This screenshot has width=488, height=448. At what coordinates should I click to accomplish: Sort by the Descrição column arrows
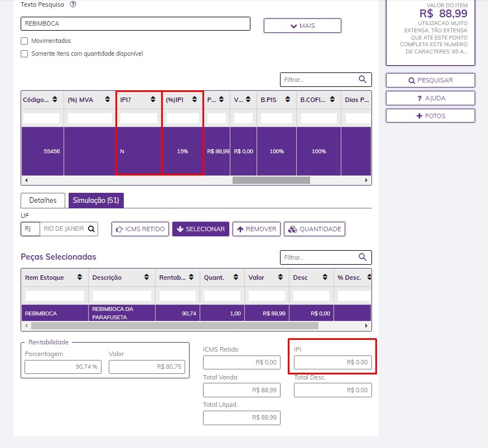tap(147, 277)
